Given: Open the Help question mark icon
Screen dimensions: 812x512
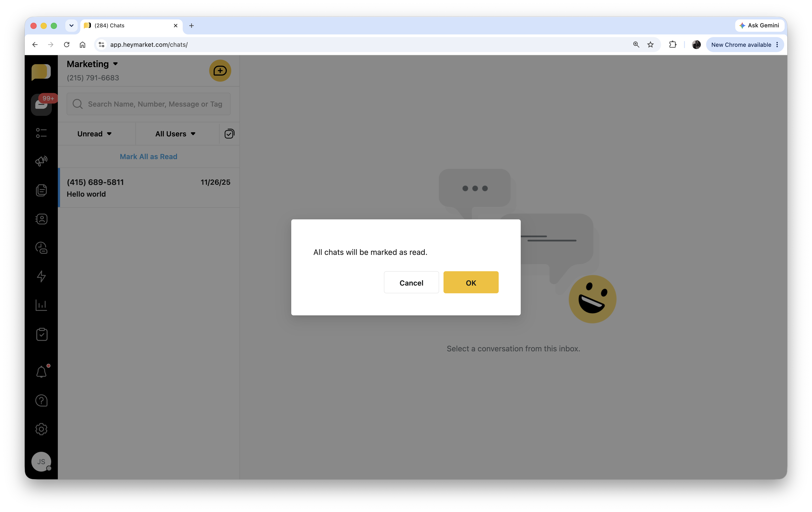Looking at the screenshot, I should tap(41, 400).
